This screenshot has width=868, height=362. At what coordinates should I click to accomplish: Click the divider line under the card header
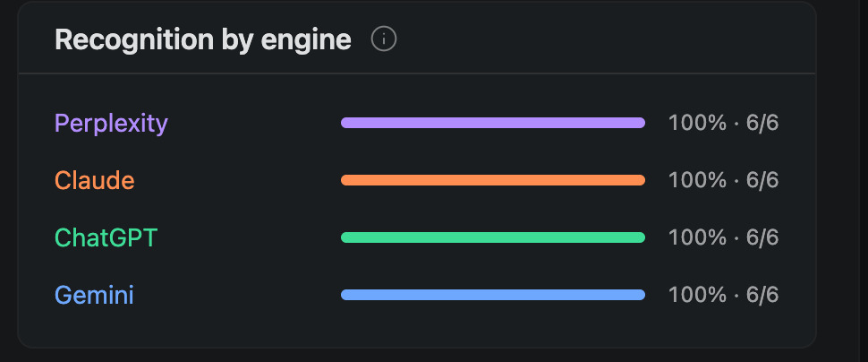[x=416, y=73]
